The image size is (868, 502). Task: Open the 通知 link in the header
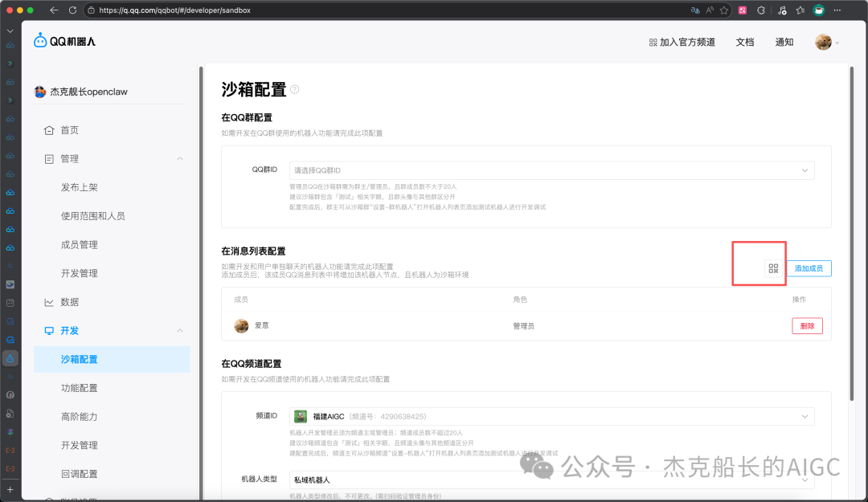[784, 42]
